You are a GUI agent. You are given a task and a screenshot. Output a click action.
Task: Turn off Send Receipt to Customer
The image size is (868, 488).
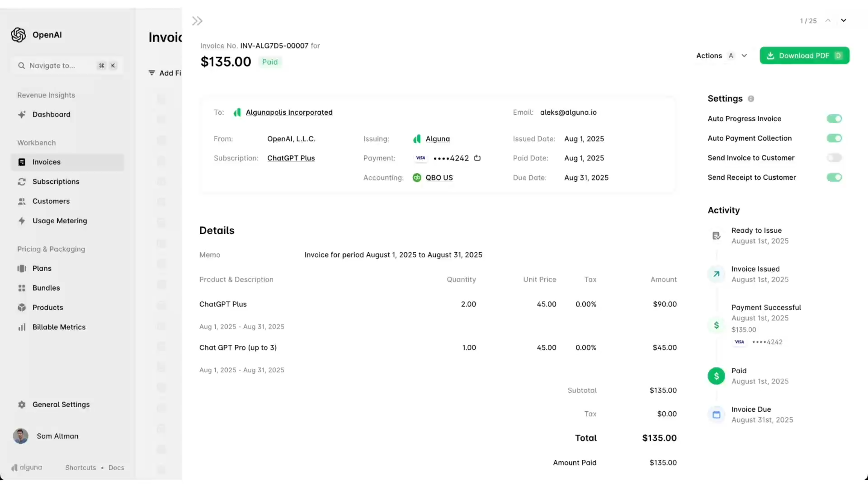834,177
